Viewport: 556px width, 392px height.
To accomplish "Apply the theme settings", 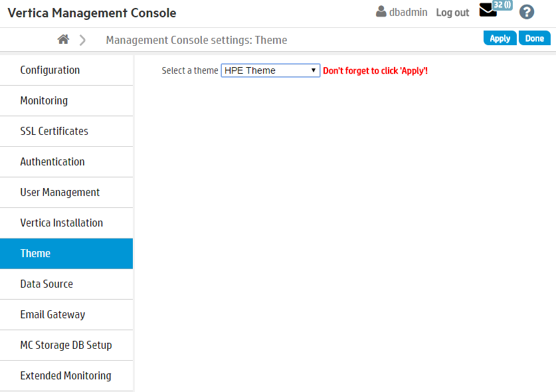I will coord(500,39).
